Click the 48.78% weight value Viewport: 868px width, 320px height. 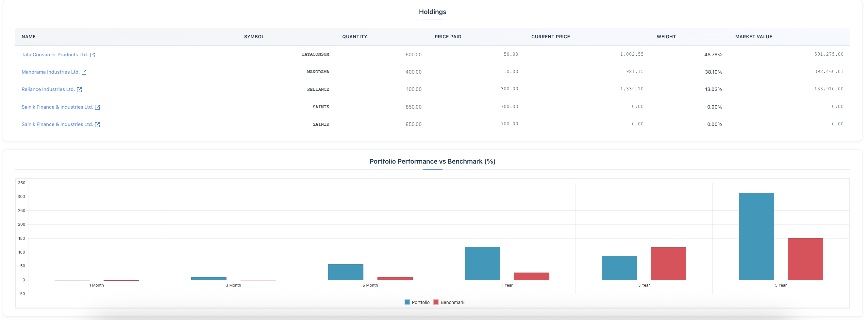713,55
